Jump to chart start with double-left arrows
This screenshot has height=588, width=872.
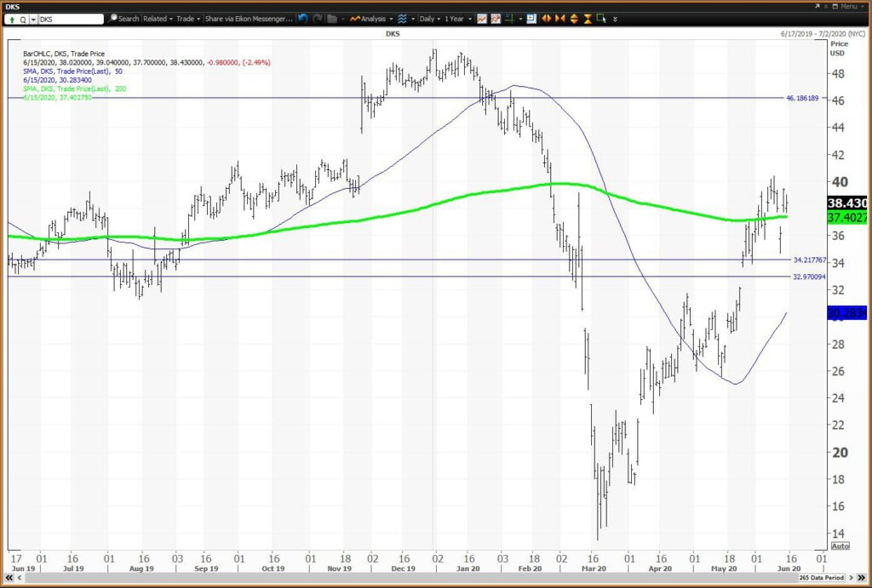(9, 578)
